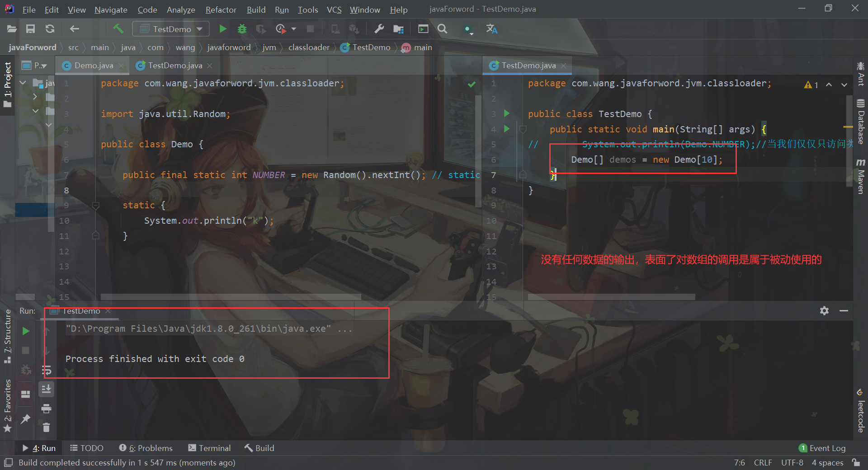This screenshot has width=868, height=470.
Task: Rerun TestDemo in Run panel
Action: click(26, 331)
